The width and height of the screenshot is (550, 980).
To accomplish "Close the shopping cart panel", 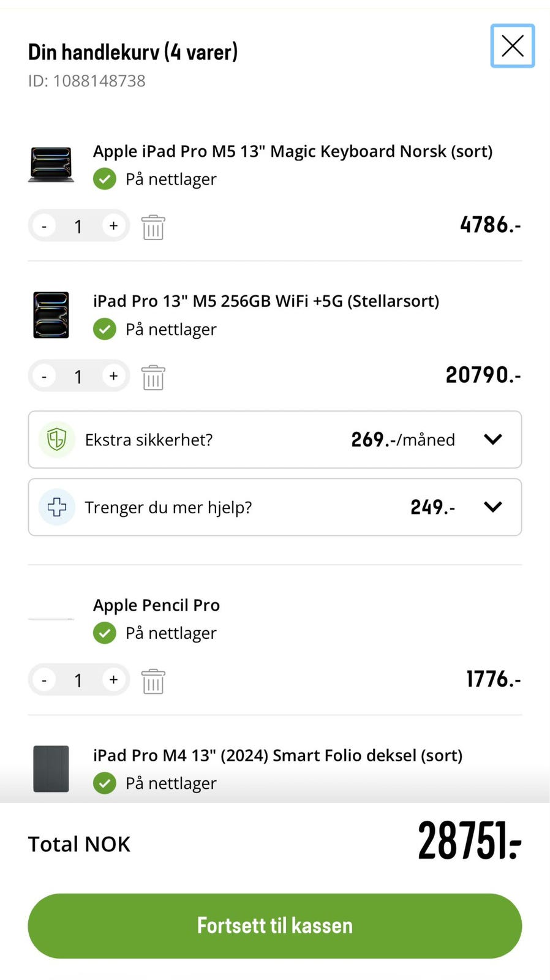I will pos(512,46).
